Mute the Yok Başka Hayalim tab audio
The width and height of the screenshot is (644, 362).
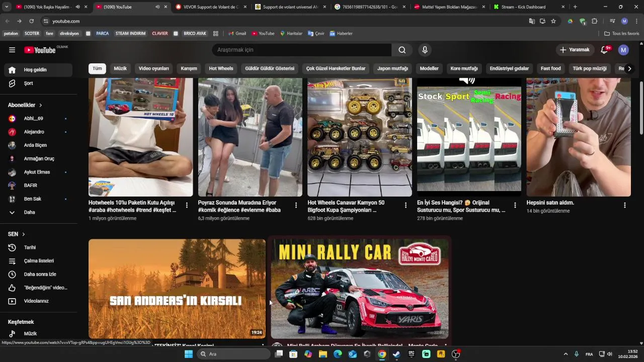77,7
